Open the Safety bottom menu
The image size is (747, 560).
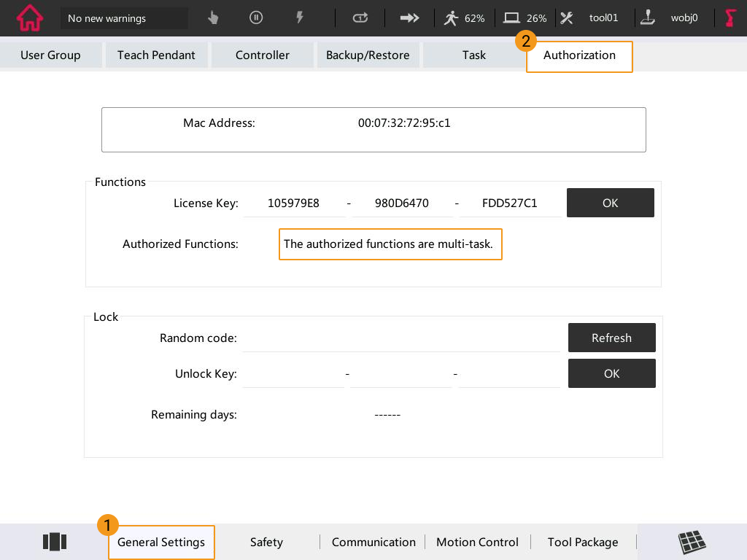[266, 542]
